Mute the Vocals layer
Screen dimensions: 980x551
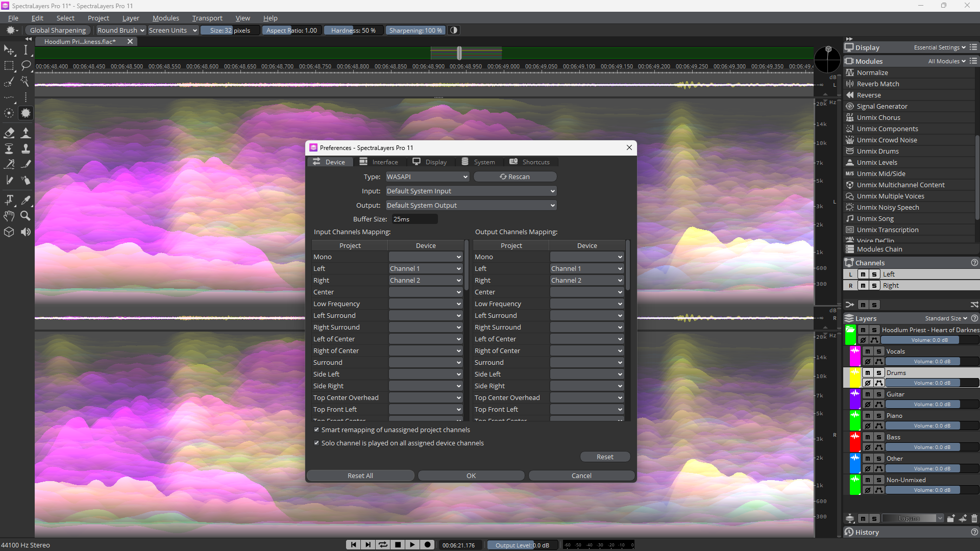click(868, 351)
